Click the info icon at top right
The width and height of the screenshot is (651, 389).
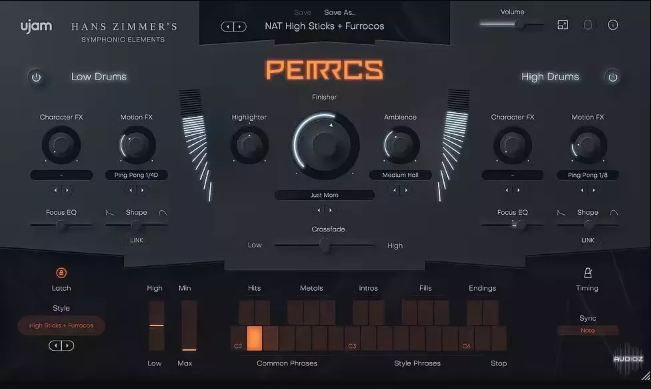pyautogui.click(x=613, y=25)
